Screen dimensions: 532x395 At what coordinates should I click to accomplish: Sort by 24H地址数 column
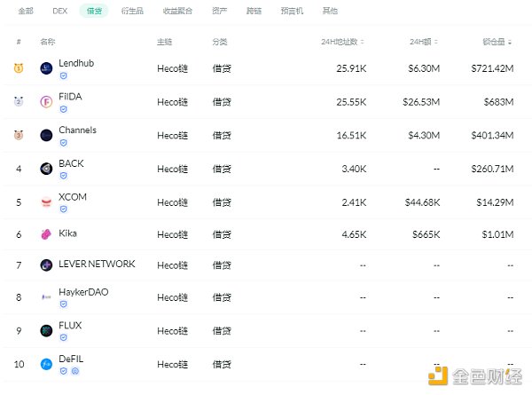(341, 42)
